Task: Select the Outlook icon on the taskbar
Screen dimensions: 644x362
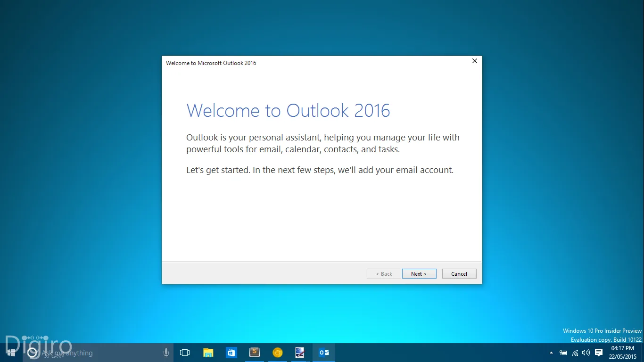Action: tap(324, 353)
